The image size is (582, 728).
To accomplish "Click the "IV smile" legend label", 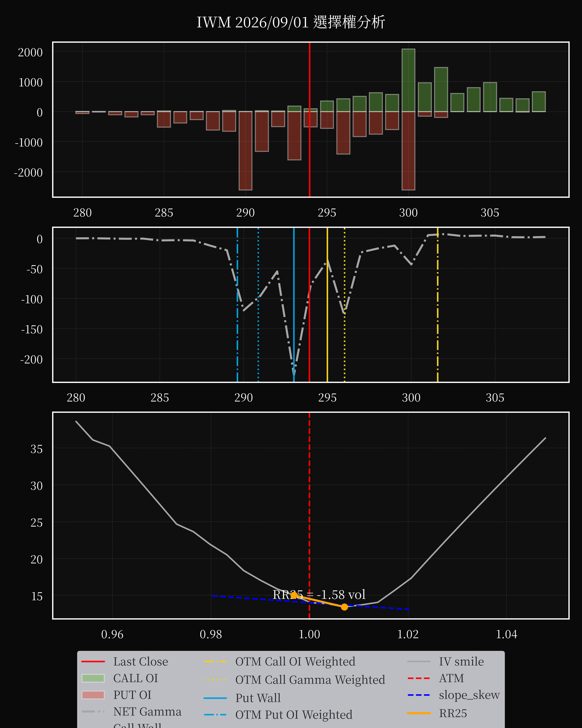I will 461,662.
